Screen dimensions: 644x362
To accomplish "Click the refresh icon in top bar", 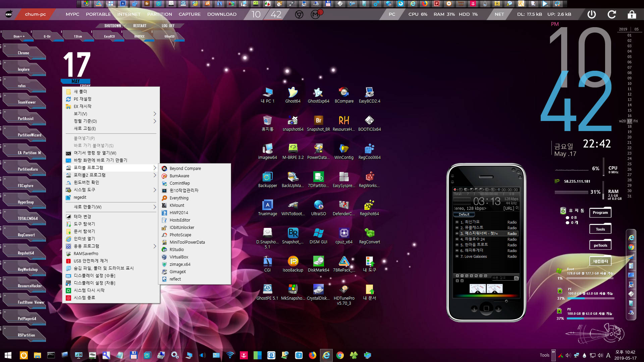I will coord(612,14).
